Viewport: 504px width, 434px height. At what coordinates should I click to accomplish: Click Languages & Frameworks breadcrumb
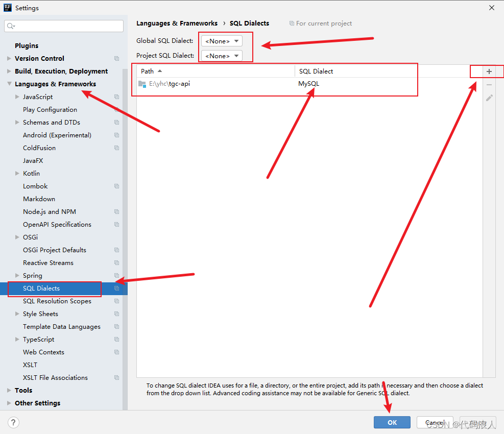(x=177, y=23)
